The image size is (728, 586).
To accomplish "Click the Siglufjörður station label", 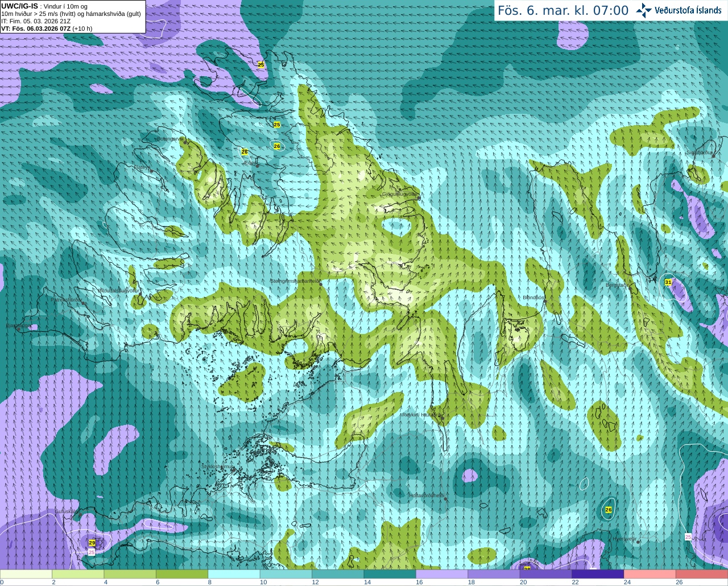I will [701, 152].
